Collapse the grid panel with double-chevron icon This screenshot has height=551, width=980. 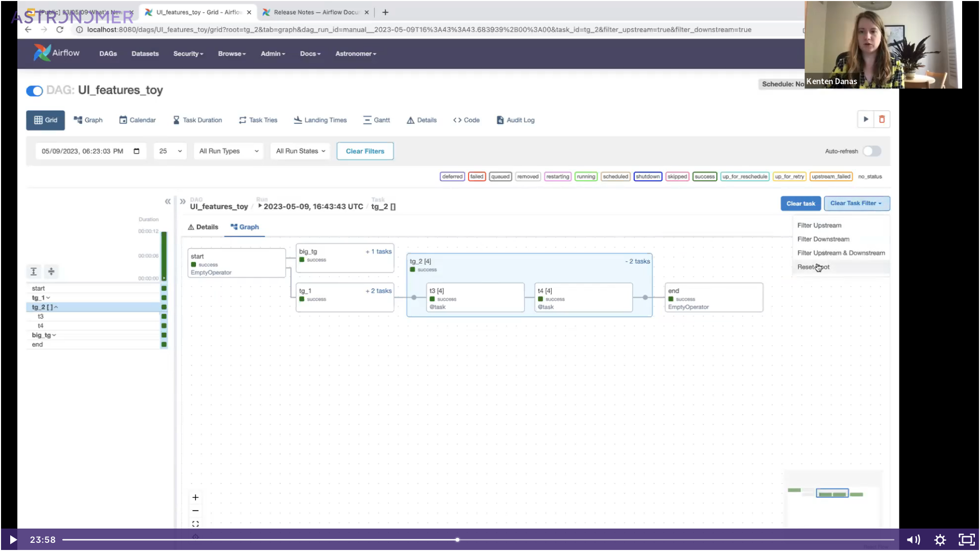[167, 202]
